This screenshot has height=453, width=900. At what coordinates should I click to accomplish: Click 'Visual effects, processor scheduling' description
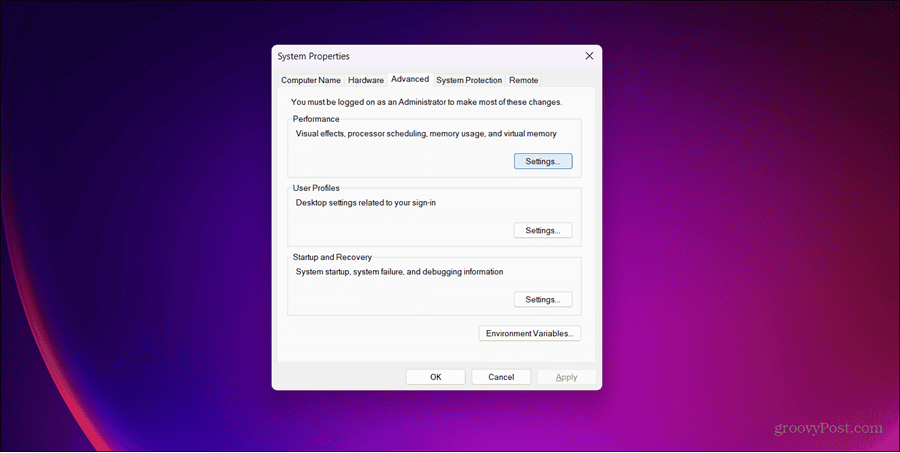tap(426, 134)
